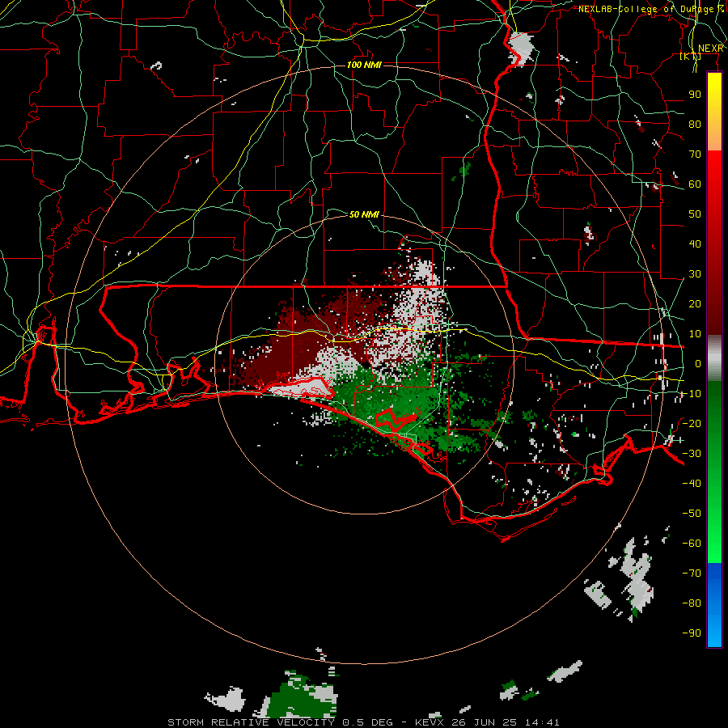The width and height of the screenshot is (728, 728).
Task: Click the positive 10 velocity scale label
Action: click(x=695, y=334)
